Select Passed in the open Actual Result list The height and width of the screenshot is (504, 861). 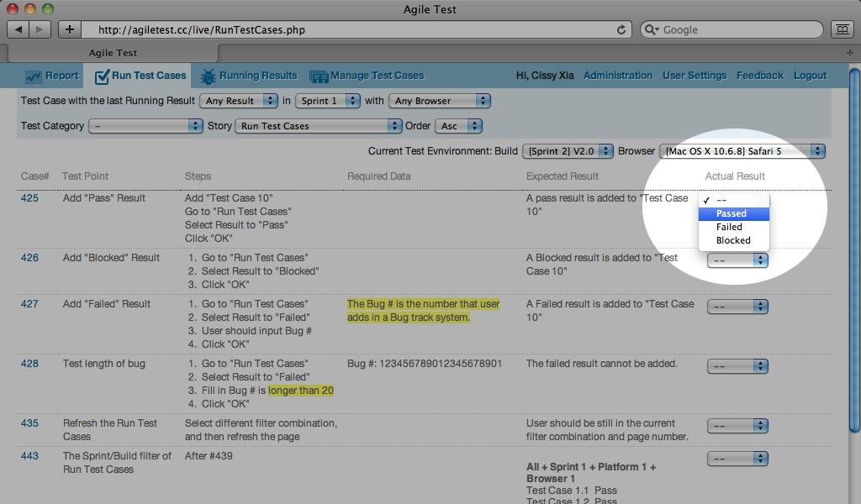point(732,213)
